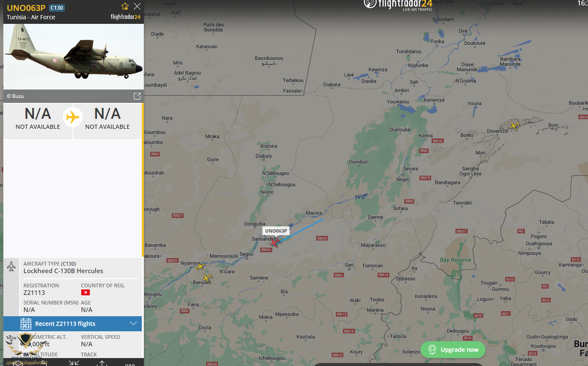Click the red UNO063P aircraft marker on the map
Viewport: 588px width, 366px height.
click(274, 242)
